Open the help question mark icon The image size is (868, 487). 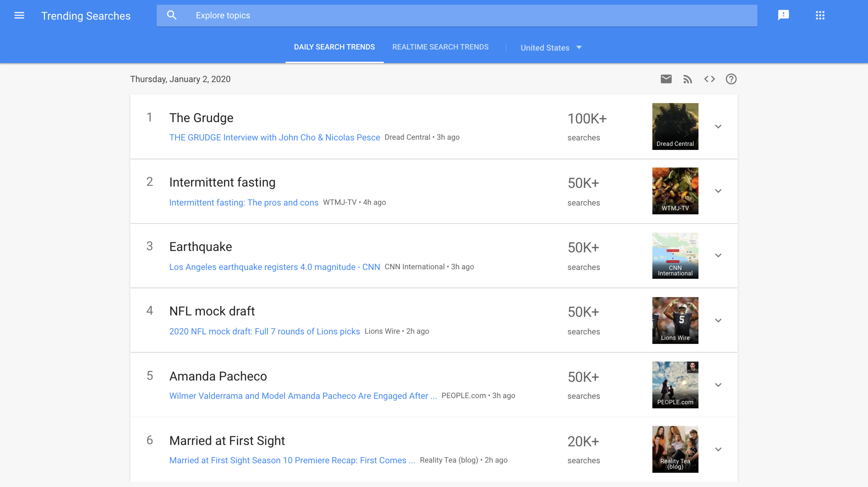coord(731,79)
